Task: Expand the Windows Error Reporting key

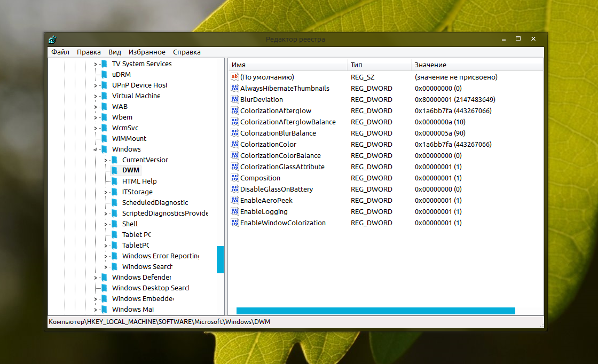Action: click(x=106, y=256)
